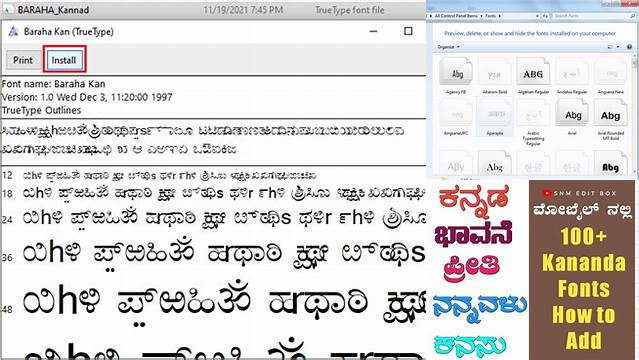
Task: Click the refresh button beside address bar
Action: tap(545, 15)
